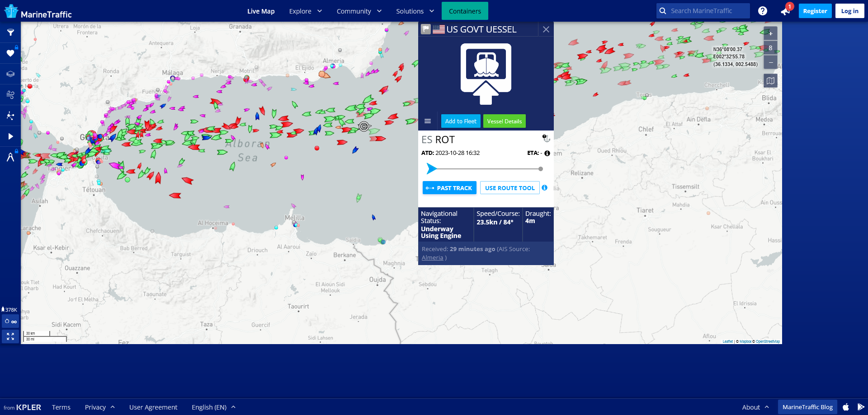Open the Almeria AIS source link

click(432, 258)
